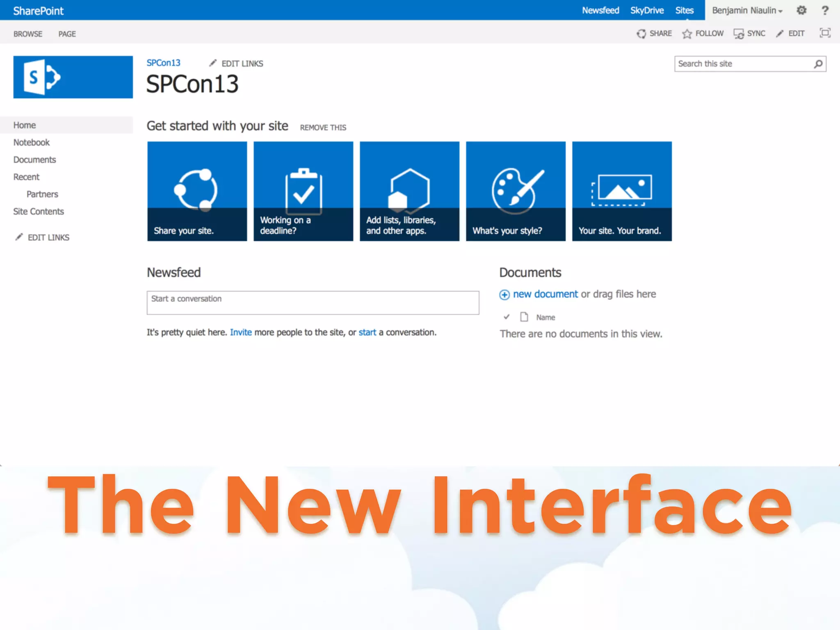Image resolution: width=840 pixels, height=630 pixels.
Task: Open Working on a deadline tile
Action: tap(303, 191)
